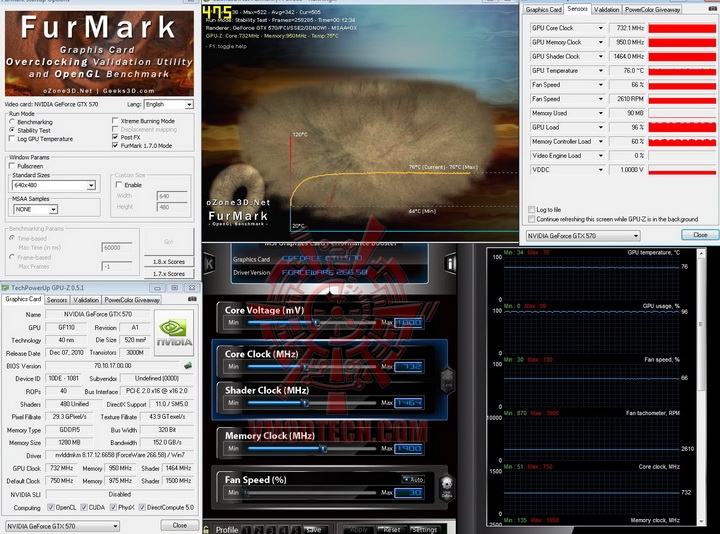Toggle the DirectCompute 5.0 checkbox
Image resolution: width=720 pixels, height=534 pixels.
(x=142, y=507)
